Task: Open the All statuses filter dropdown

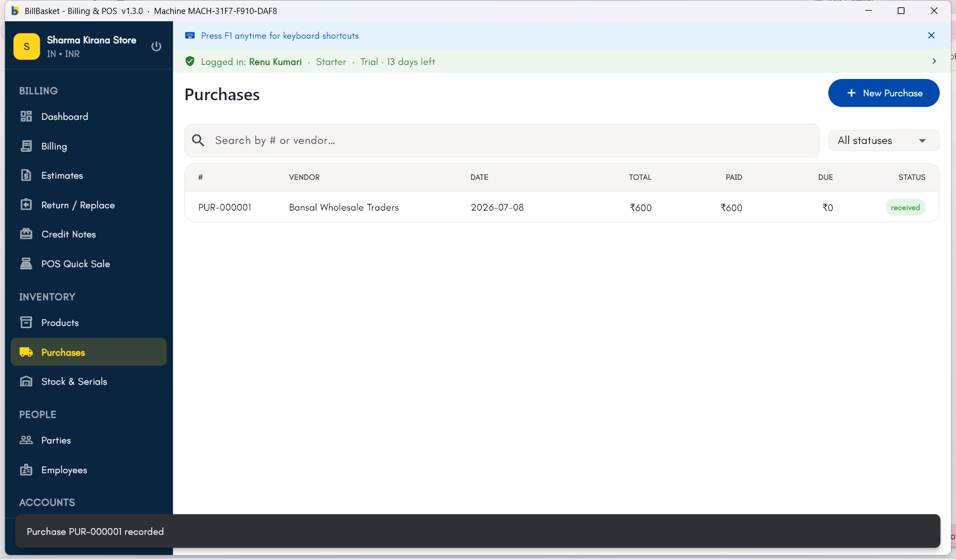Action: pyautogui.click(x=884, y=141)
